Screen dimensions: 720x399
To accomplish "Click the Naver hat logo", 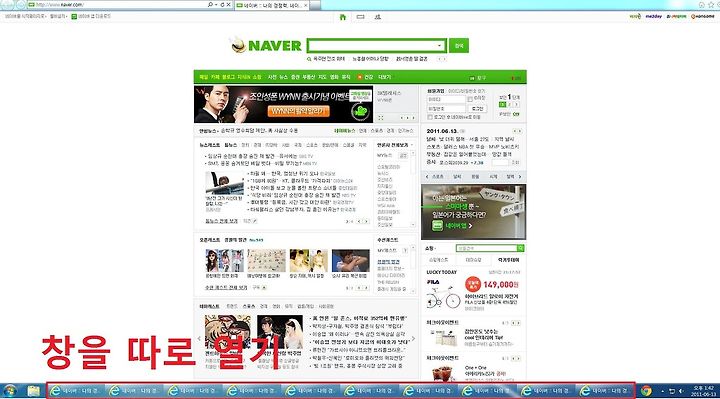I will [238, 45].
